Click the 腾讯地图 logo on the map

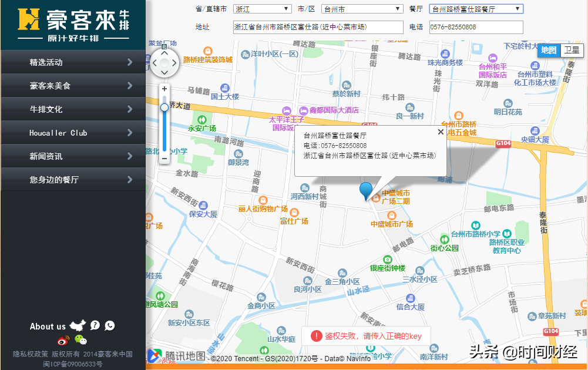tap(176, 356)
